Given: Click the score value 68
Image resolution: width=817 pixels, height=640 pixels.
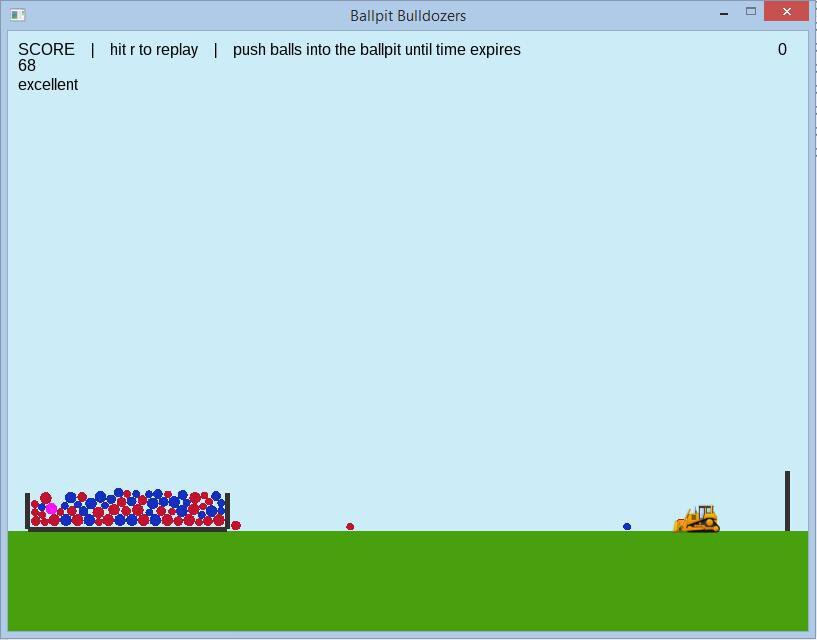Looking at the screenshot, I should click(x=27, y=66).
